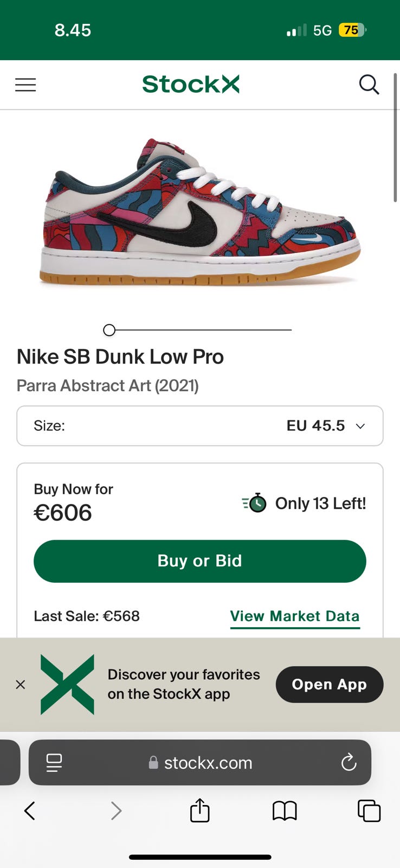Open the hamburger navigation menu
The width and height of the screenshot is (400, 868).
coord(25,85)
